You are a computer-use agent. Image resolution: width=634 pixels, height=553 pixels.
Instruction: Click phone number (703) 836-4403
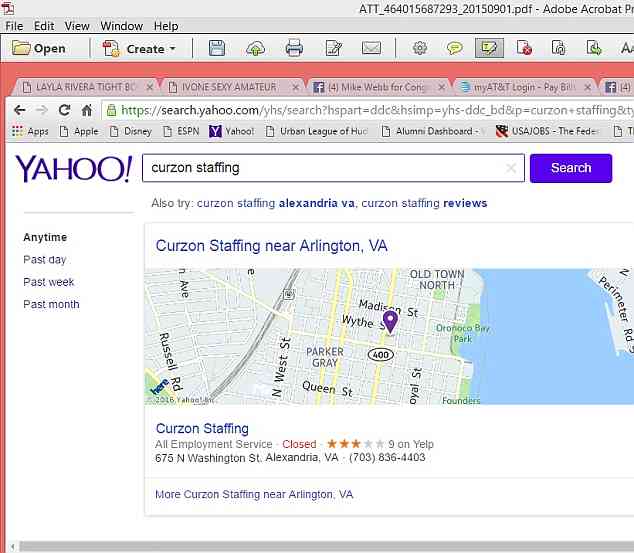(x=387, y=458)
